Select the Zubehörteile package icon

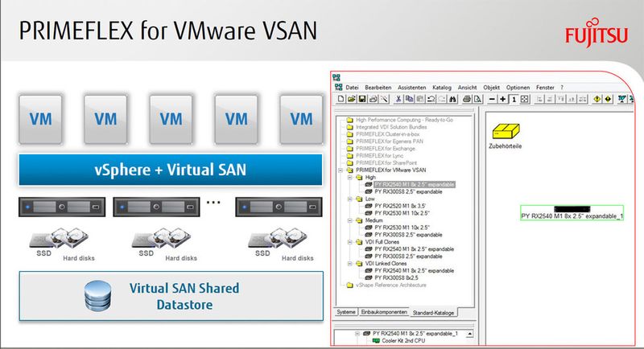click(x=506, y=131)
